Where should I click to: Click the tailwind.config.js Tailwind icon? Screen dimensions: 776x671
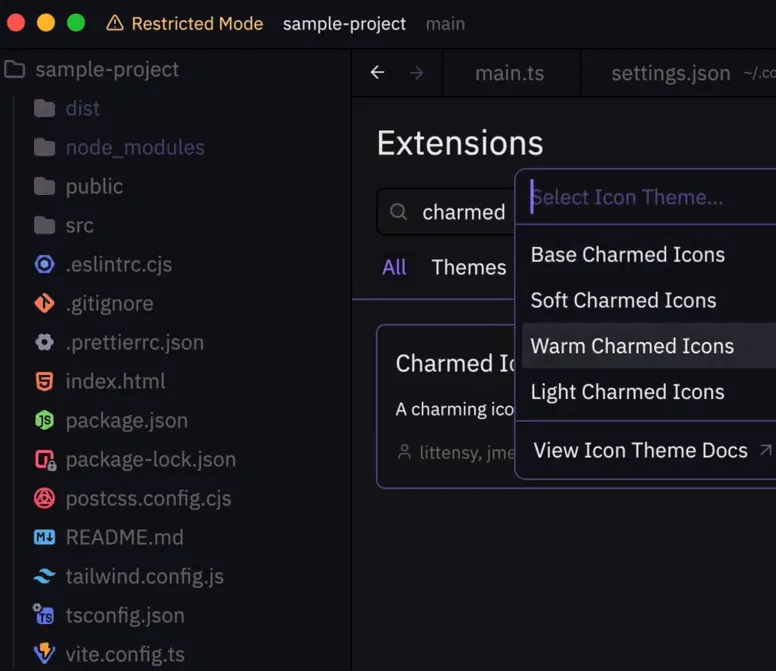point(45,576)
